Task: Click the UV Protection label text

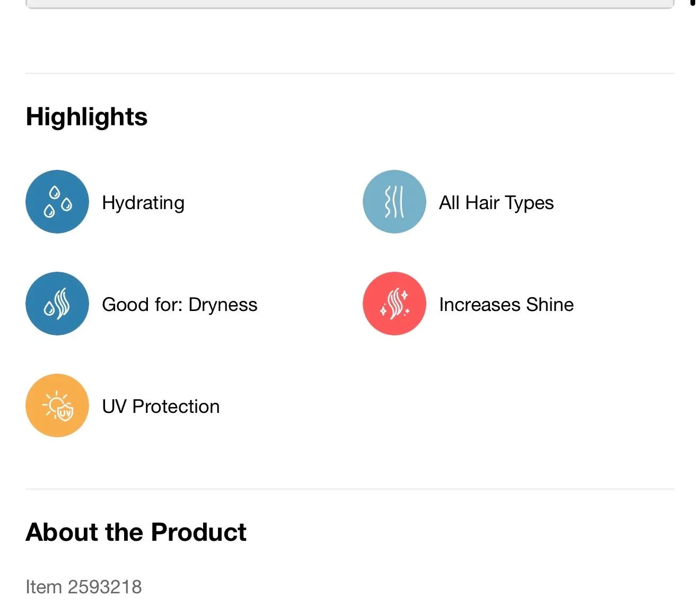Action: tap(161, 407)
